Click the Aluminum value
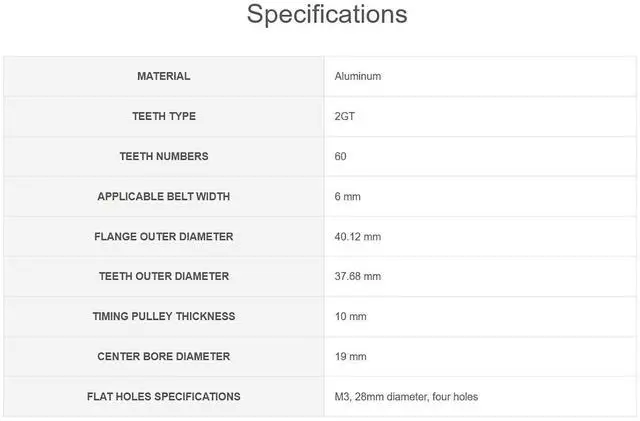The height and width of the screenshot is (421, 640). point(358,76)
